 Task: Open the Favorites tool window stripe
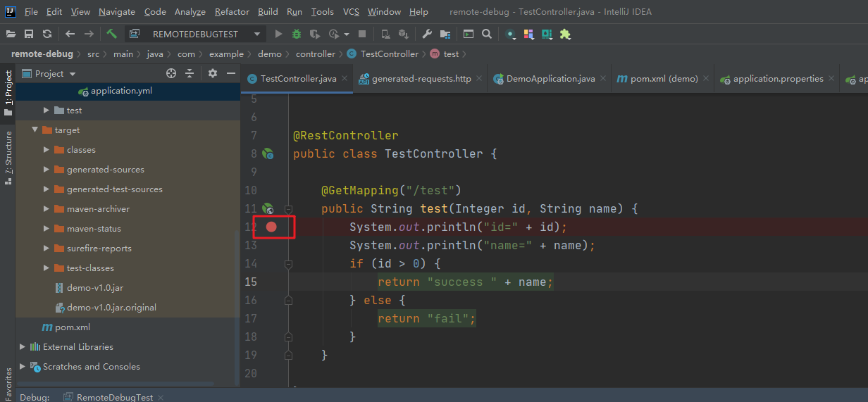[8, 383]
